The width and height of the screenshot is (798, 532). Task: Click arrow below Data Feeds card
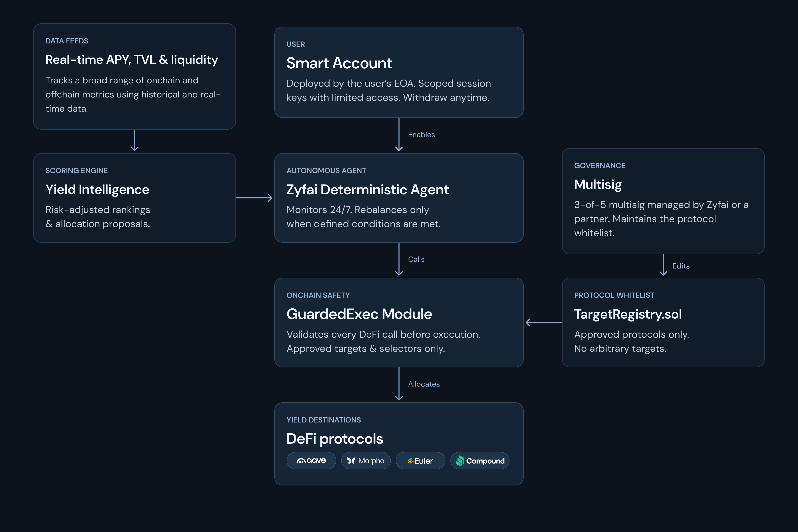click(135, 140)
